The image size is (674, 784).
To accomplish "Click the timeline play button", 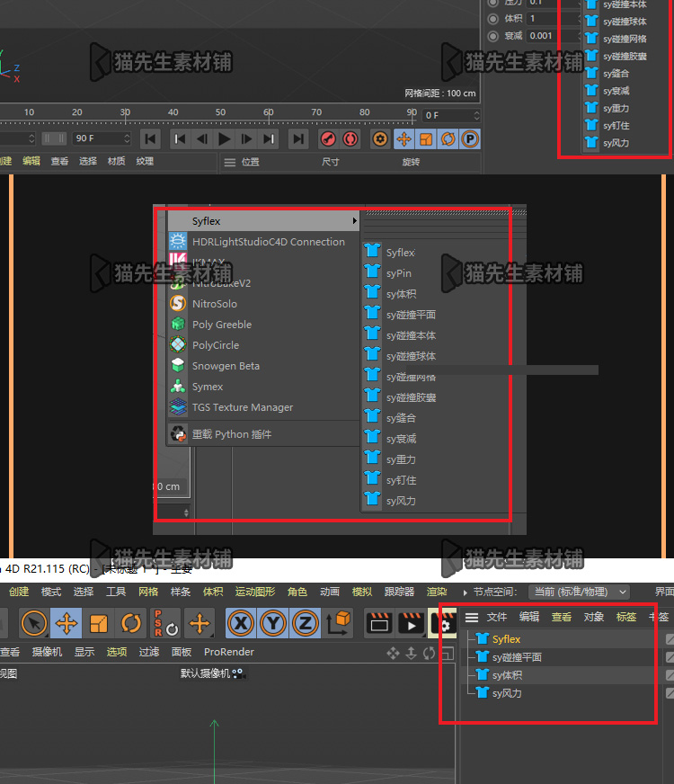I will (225, 139).
